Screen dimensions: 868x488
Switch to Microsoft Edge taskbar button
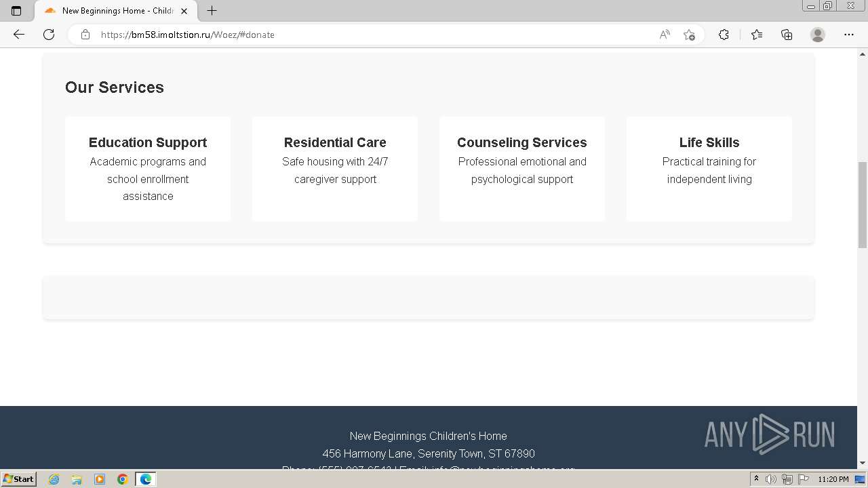click(146, 479)
